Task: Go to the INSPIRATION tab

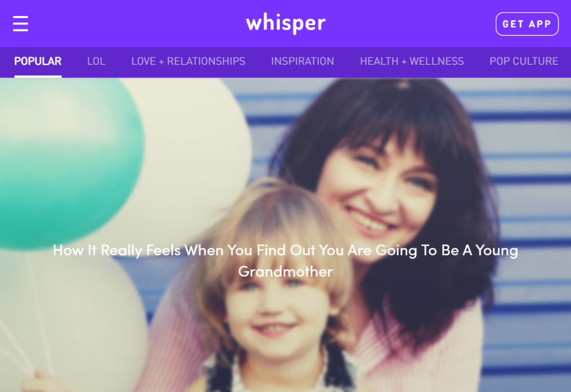Action: pyautogui.click(x=303, y=61)
